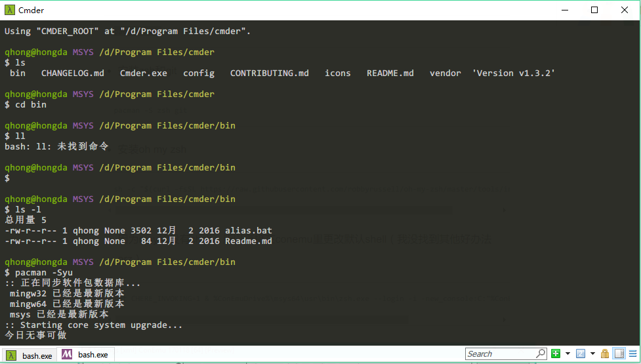Switch to the first bash.exe lambda tab
Viewport: 641px width, 364px height.
[x=29, y=355]
